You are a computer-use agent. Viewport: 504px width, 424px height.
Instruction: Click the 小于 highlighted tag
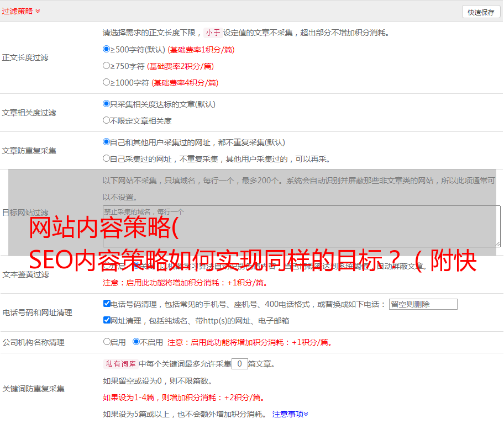tap(213, 33)
